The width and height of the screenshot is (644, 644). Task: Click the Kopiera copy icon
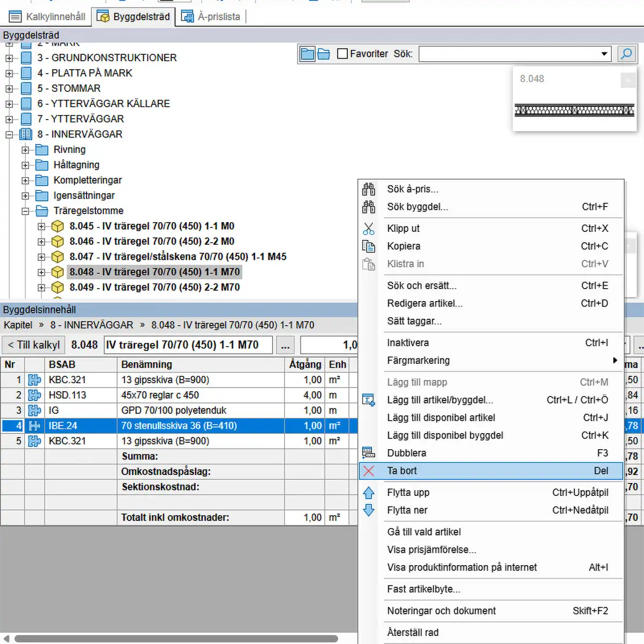coord(369,246)
